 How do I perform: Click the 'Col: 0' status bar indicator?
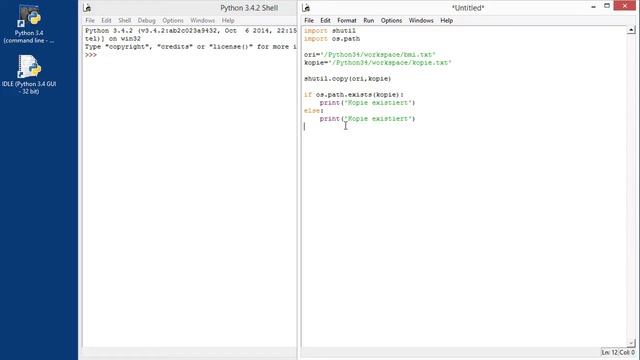coord(628,352)
